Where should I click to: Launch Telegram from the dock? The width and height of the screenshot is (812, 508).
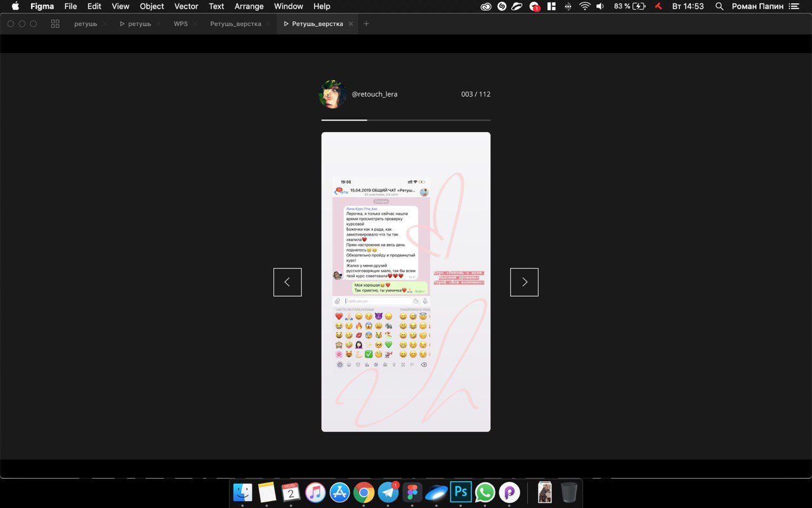point(388,493)
